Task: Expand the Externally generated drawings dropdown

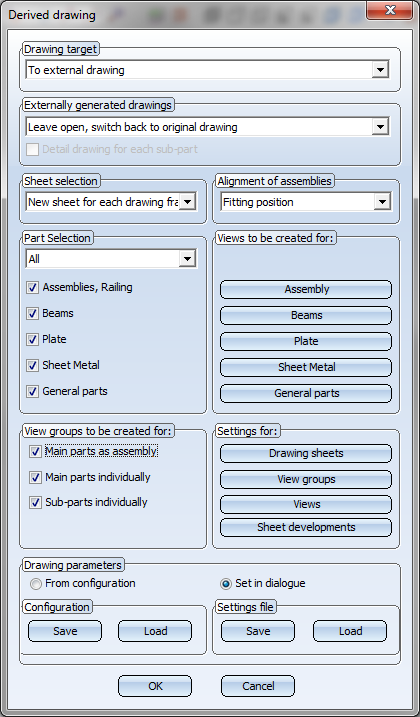Action: pyautogui.click(x=207, y=127)
